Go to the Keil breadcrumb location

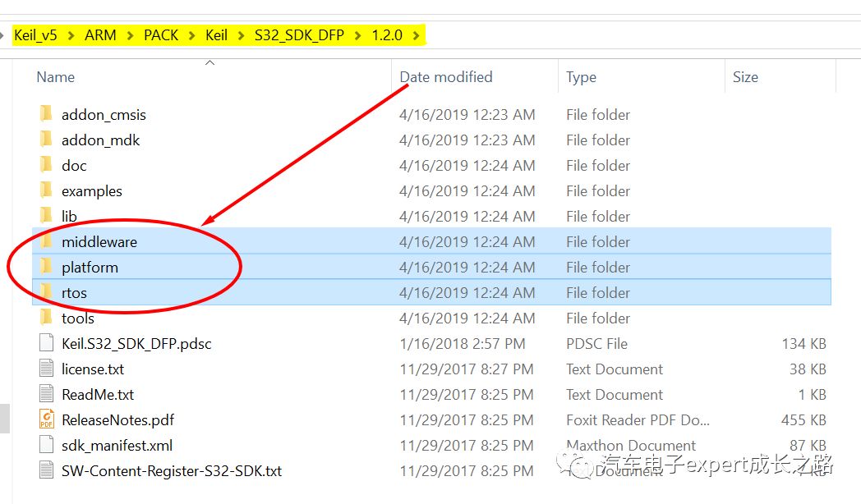[216, 34]
